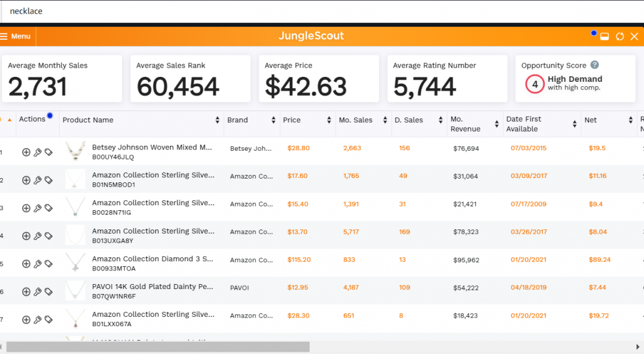This screenshot has width=644, height=356.
Task: Click tag icon for B013UXGA8Y row
Action: click(x=48, y=236)
